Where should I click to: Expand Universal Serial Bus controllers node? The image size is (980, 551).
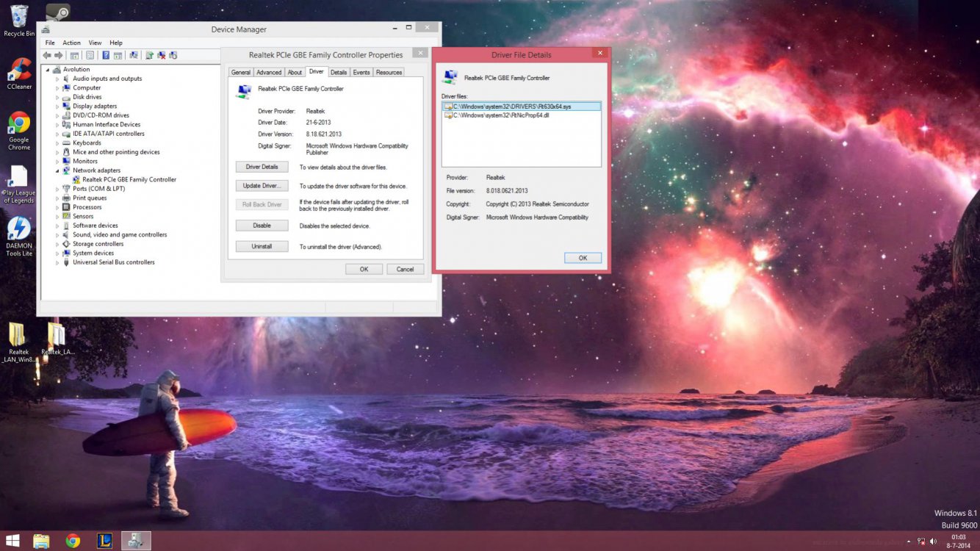[57, 262]
